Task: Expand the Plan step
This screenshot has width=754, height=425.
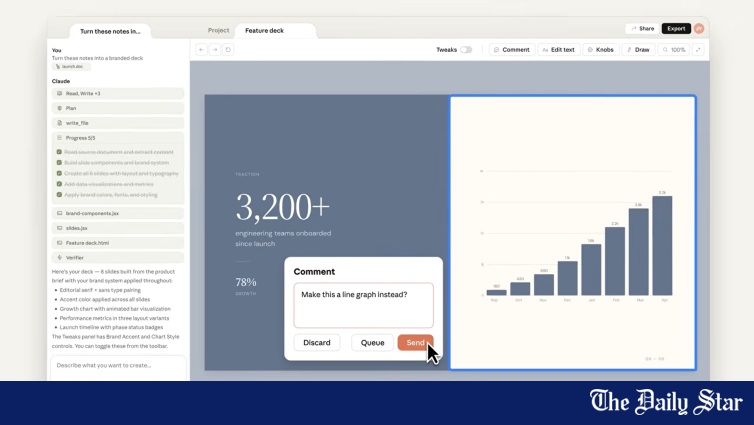Action: 118,108
